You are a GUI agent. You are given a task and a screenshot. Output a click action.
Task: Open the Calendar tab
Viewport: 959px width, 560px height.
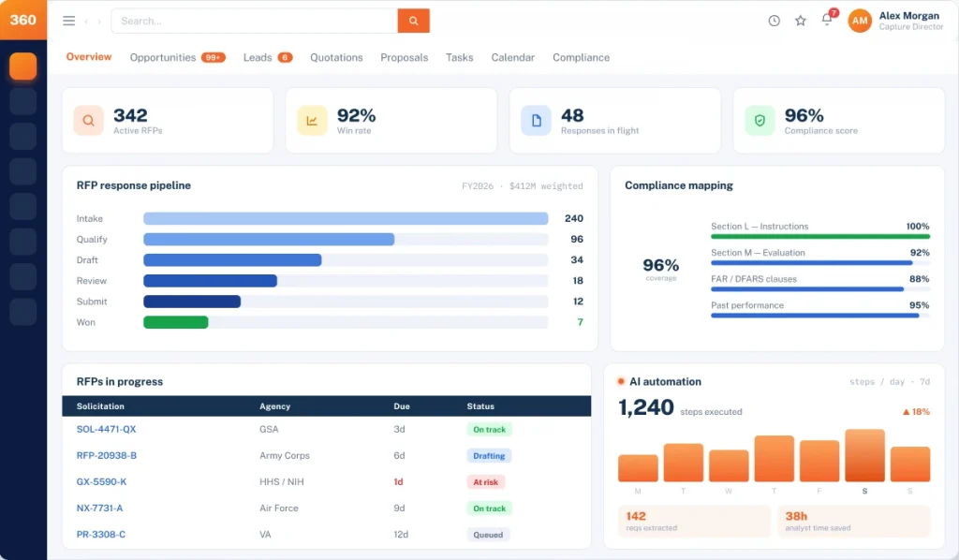click(x=512, y=57)
